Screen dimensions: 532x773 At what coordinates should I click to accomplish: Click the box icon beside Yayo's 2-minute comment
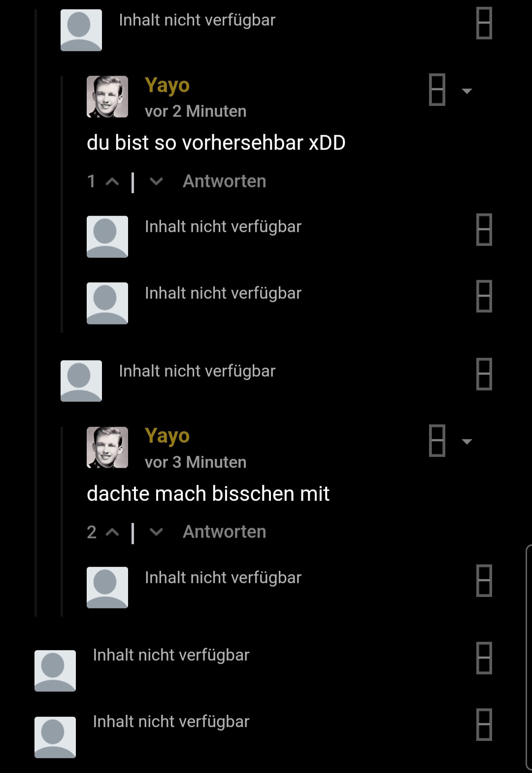(437, 90)
